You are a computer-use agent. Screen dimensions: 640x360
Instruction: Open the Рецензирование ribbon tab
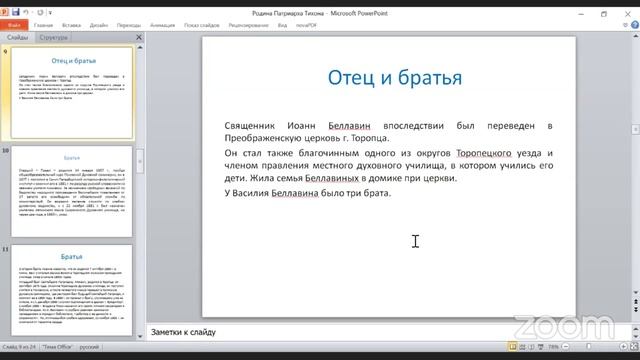tap(248, 25)
